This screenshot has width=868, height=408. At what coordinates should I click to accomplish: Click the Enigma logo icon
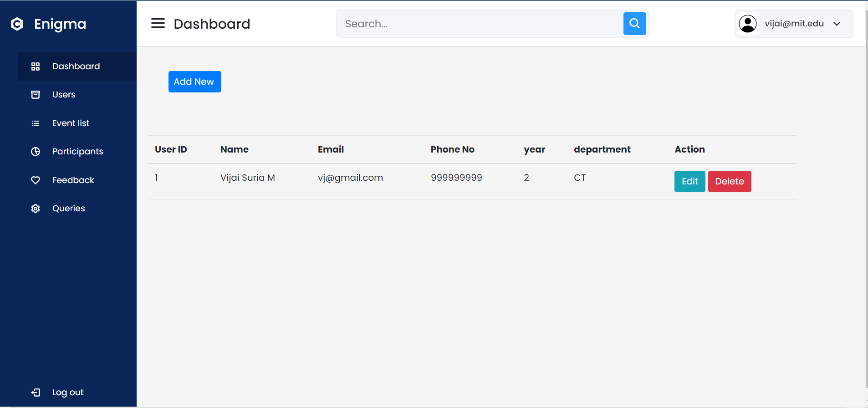tap(17, 24)
